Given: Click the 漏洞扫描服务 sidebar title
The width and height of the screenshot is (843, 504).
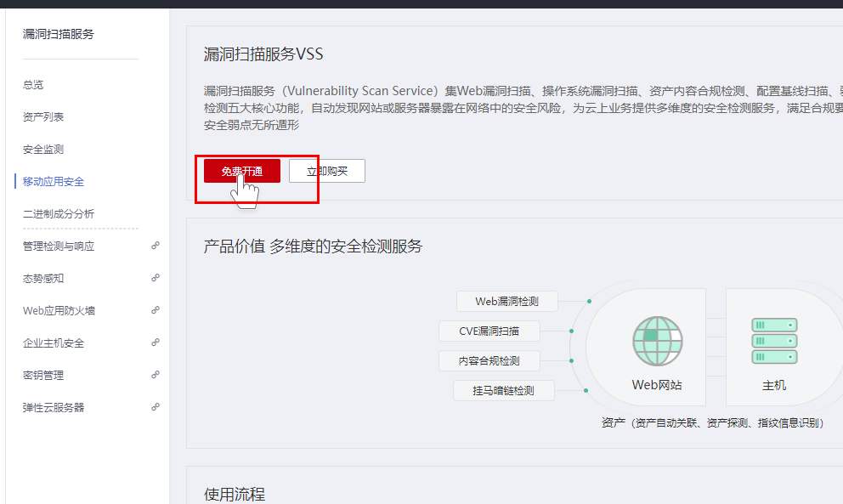Looking at the screenshot, I should click(x=58, y=34).
